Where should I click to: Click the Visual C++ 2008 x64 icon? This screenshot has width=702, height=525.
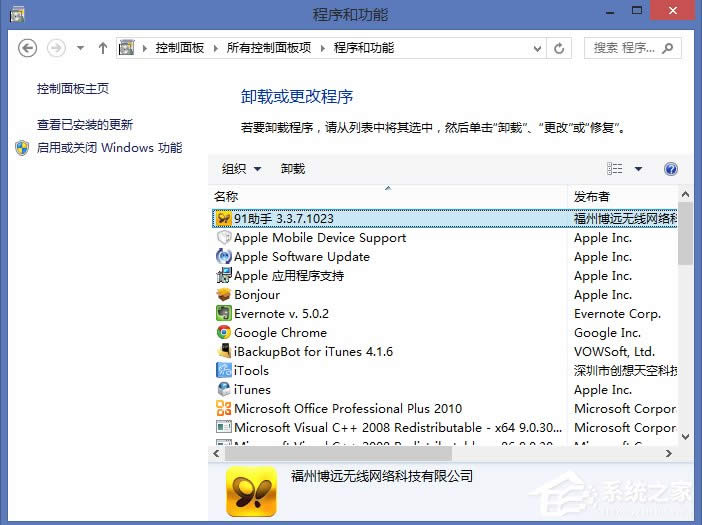click(223, 427)
